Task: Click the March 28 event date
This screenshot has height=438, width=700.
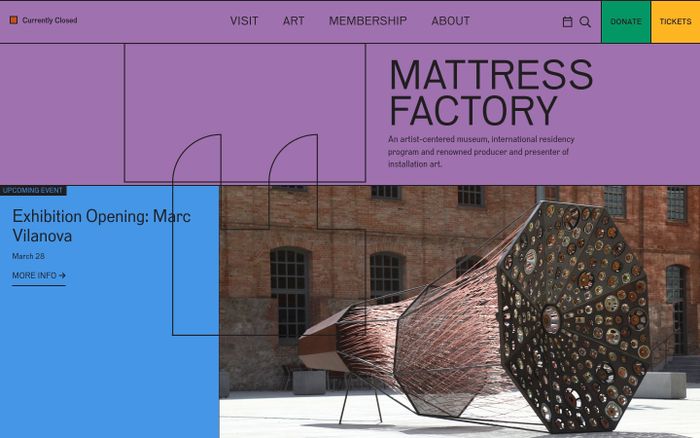Action: pos(28,256)
